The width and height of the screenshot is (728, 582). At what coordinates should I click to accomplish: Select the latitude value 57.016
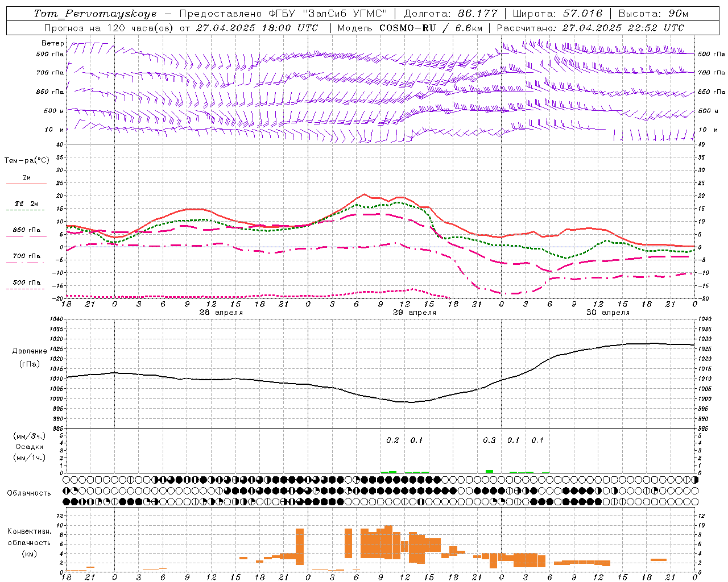click(x=582, y=14)
